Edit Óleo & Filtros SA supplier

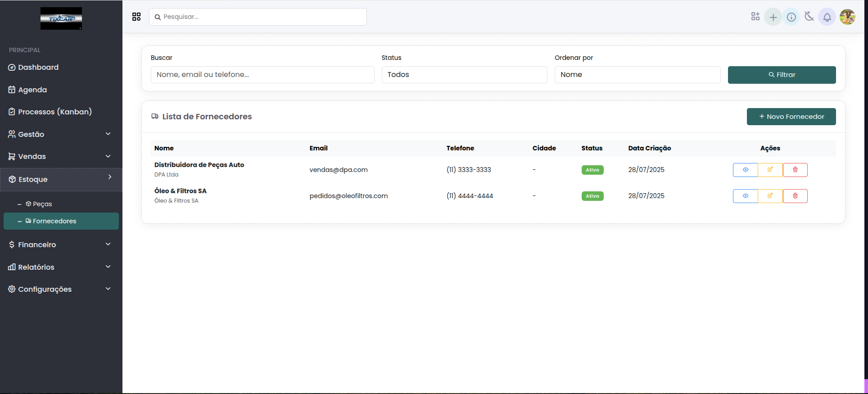[770, 196]
